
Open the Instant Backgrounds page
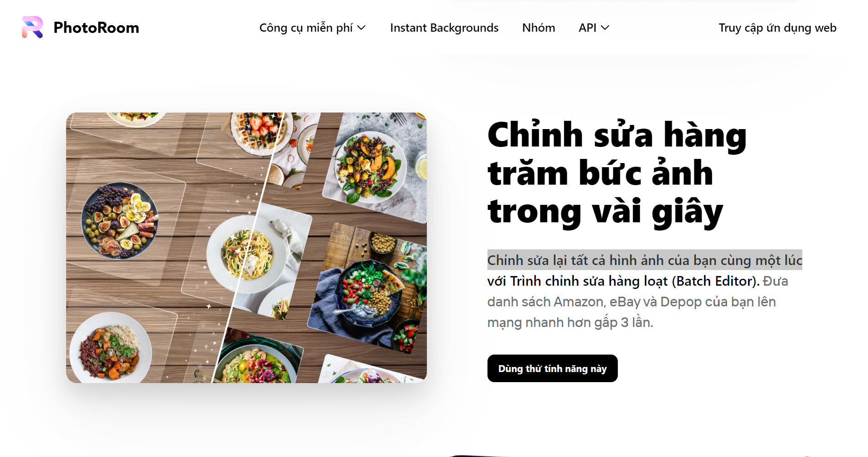tap(444, 28)
